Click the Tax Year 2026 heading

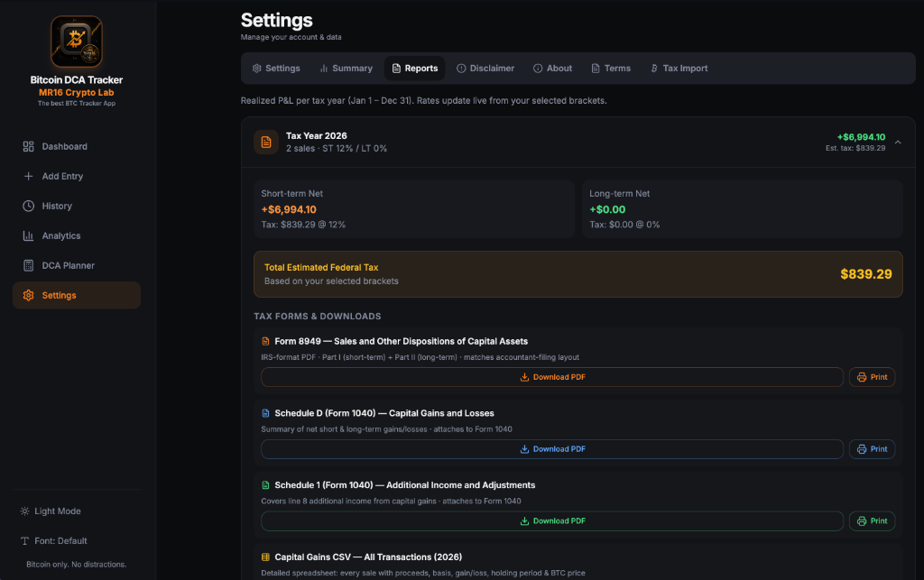point(317,136)
